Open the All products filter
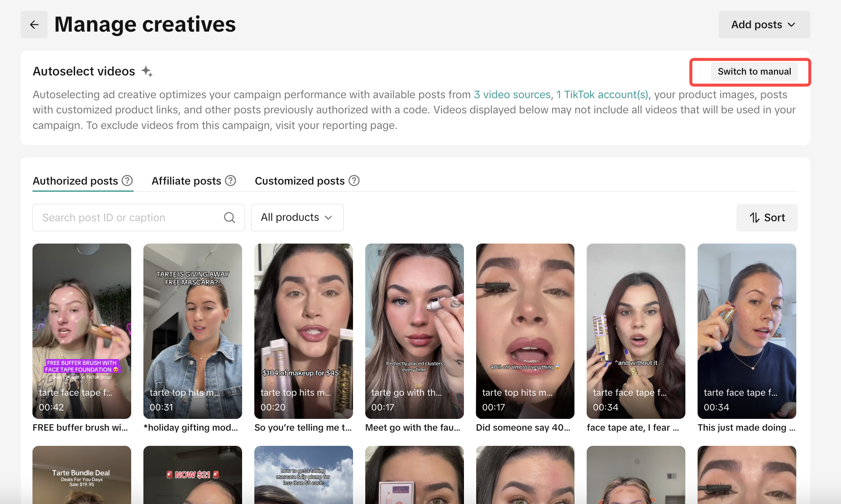The image size is (841, 504). [297, 217]
